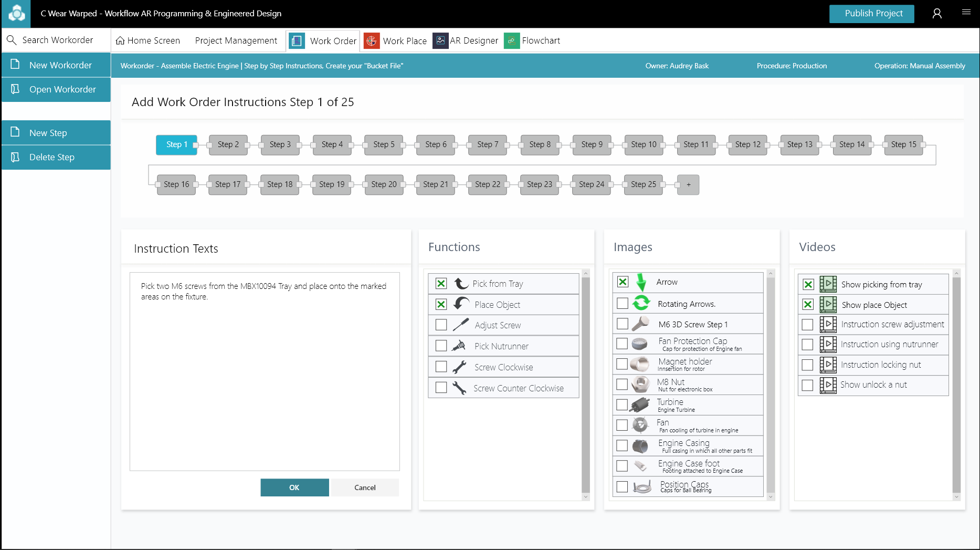Select Step 1 in the workflow
Image resolution: width=980 pixels, height=550 pixels.
(x=176, y=144)
